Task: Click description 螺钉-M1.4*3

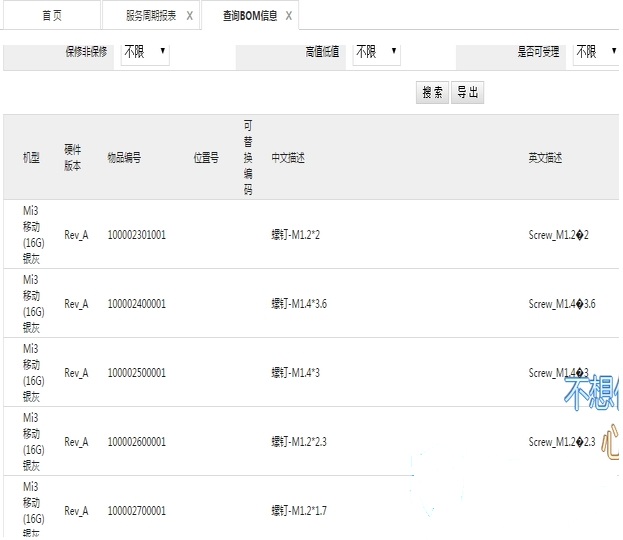Action: [x=295, y=373]
